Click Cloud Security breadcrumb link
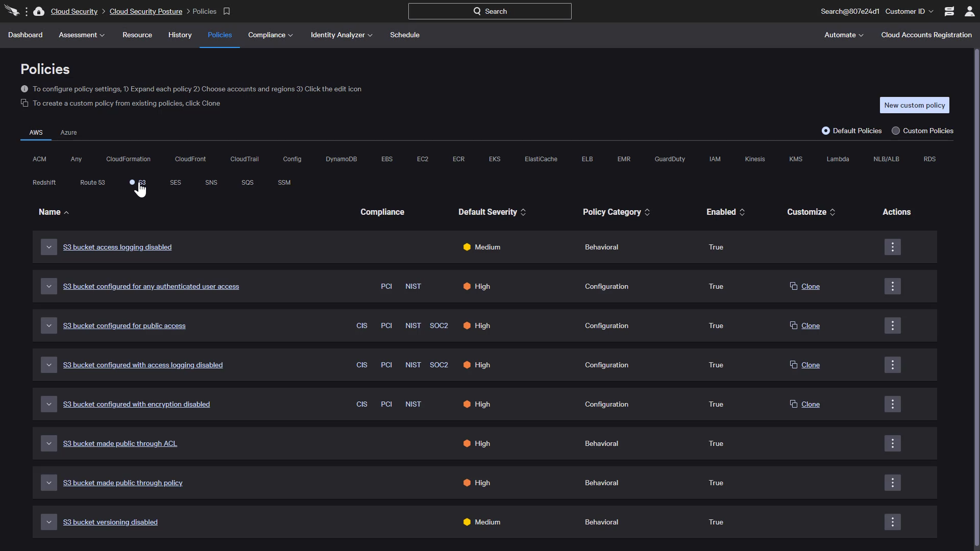This screenshot has height=551, width=980. (74, 11)
